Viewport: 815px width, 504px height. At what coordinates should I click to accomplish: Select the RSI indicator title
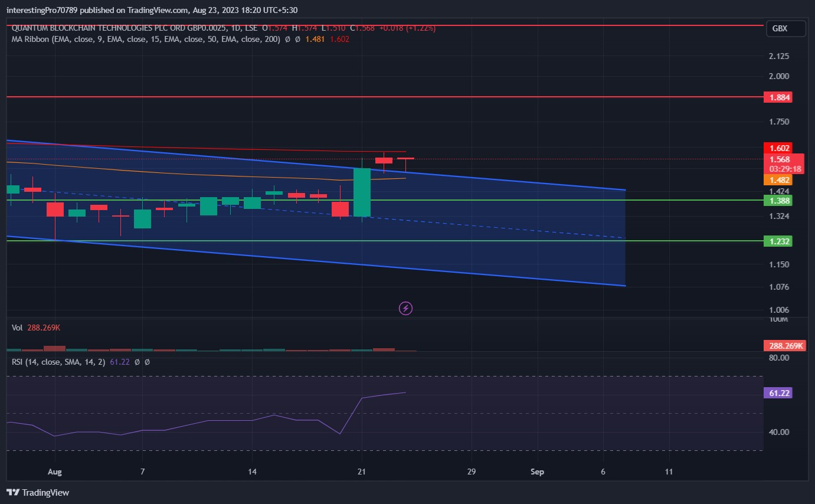click(58, 362)
